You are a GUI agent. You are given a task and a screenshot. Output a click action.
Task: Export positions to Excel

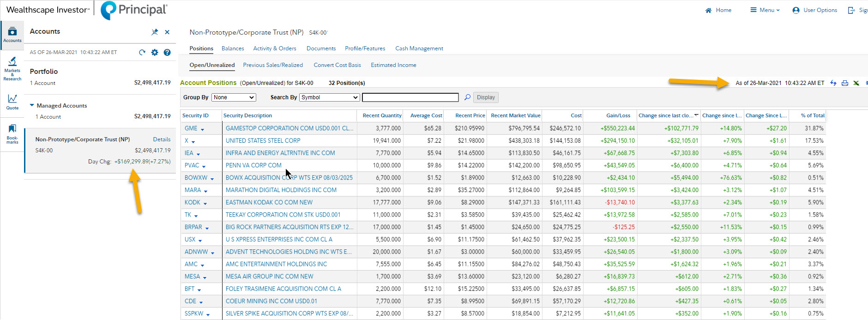point(856,83)
